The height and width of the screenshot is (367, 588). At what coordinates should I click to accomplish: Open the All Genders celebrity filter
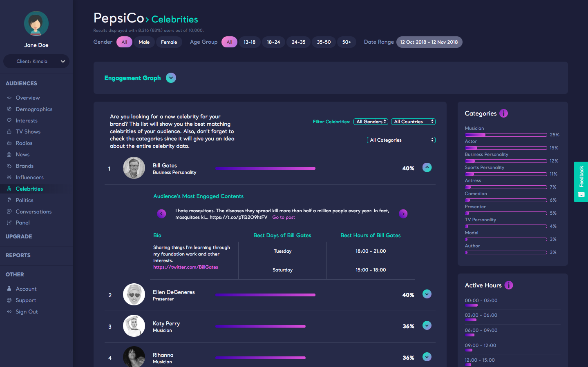tap(371, 122)
